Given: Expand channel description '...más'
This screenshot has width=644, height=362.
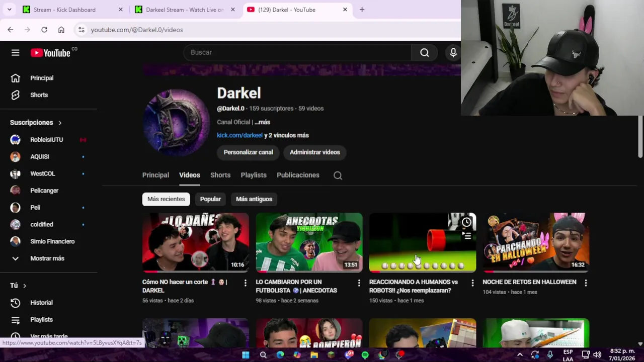Looking at the screenshot, I should [x=262, y=122].
